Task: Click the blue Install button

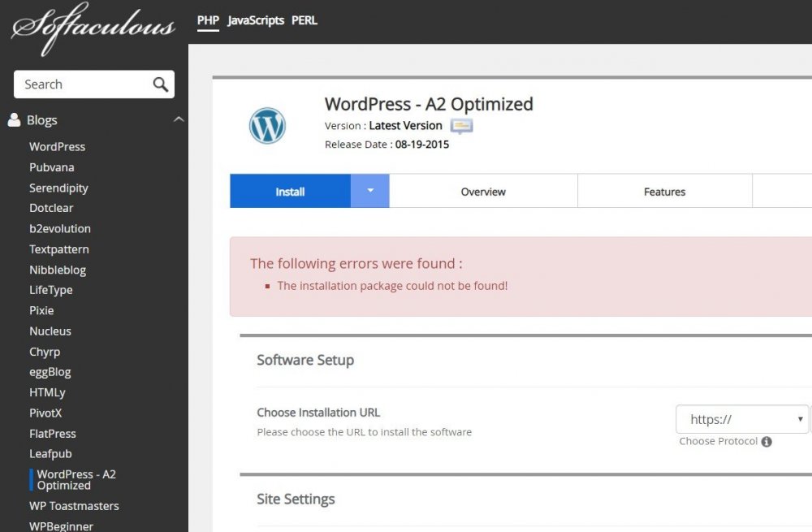Action: [x=290, y=192]
